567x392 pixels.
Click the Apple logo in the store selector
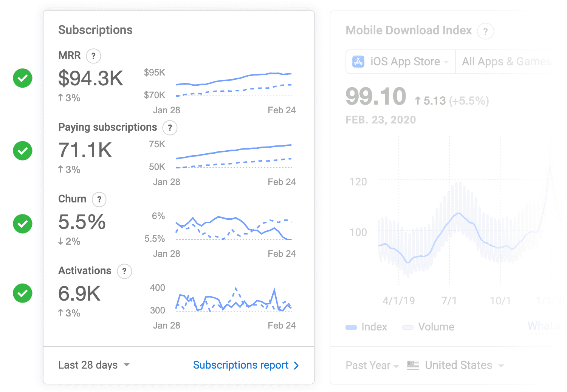click(358, 61)
